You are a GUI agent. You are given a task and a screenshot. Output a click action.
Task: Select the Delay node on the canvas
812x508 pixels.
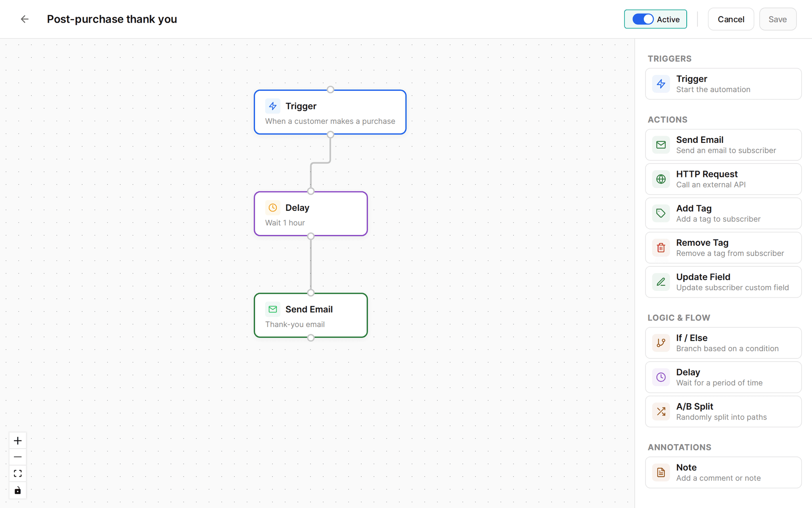pos(311,214)
